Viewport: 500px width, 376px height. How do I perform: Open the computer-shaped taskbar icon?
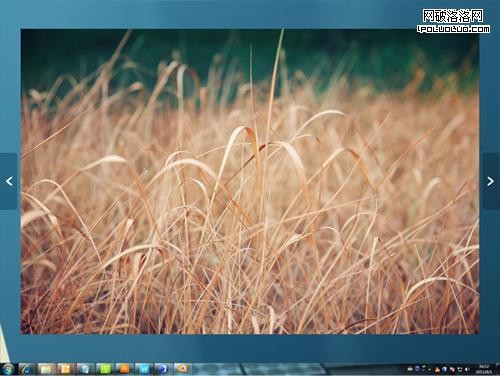[x=85, y=369]
